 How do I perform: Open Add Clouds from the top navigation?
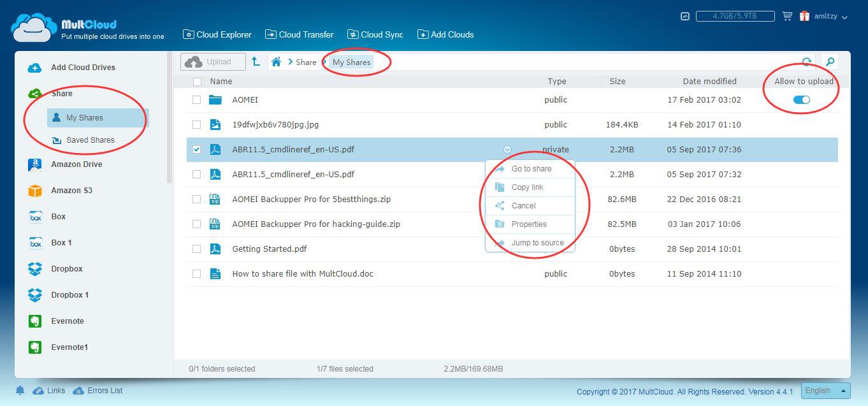tap(445, 34)
